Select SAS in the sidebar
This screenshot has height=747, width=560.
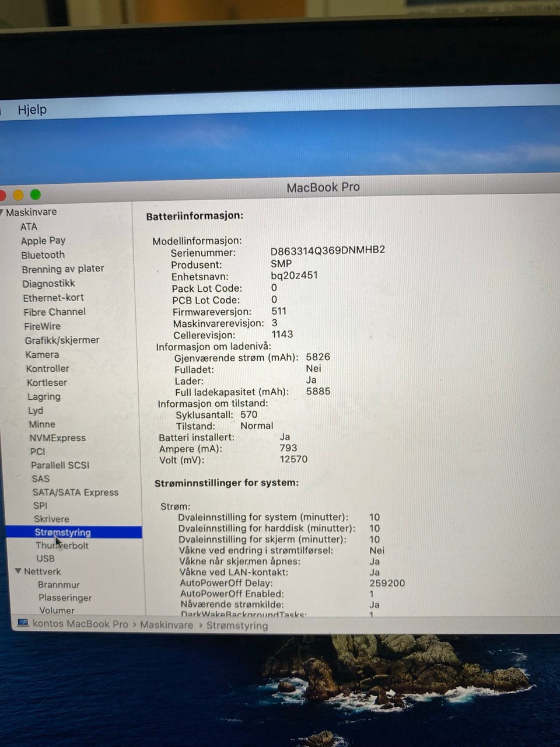(x=40, y=479)
